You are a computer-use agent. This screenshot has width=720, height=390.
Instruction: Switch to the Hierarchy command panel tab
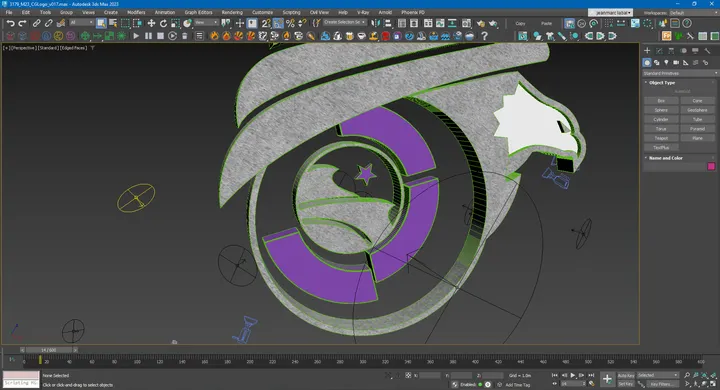click(671, 51)
